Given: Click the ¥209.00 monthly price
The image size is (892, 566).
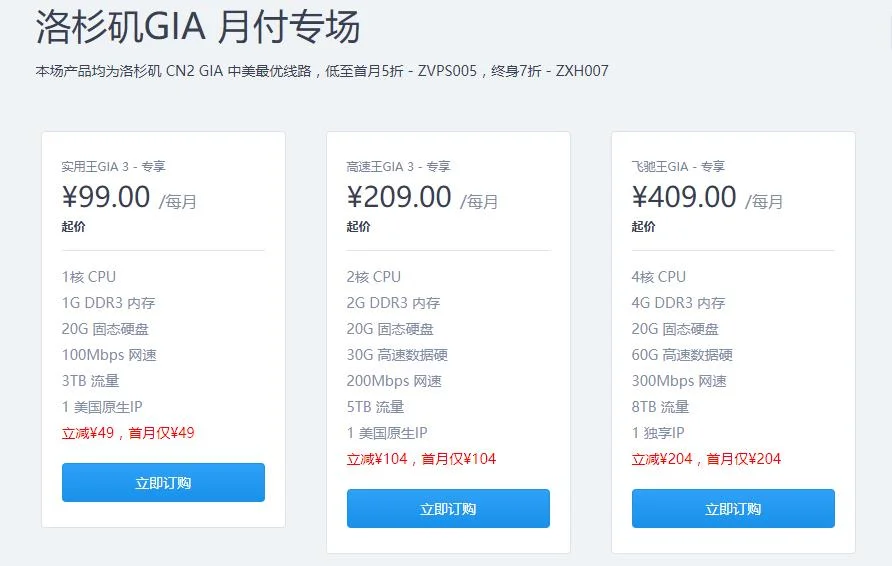Looking at the screenshot, I should (x=399, y=197).
